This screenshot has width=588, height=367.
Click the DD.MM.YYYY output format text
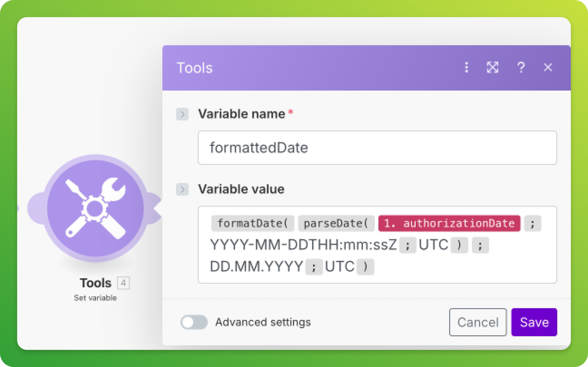[256, 267]
